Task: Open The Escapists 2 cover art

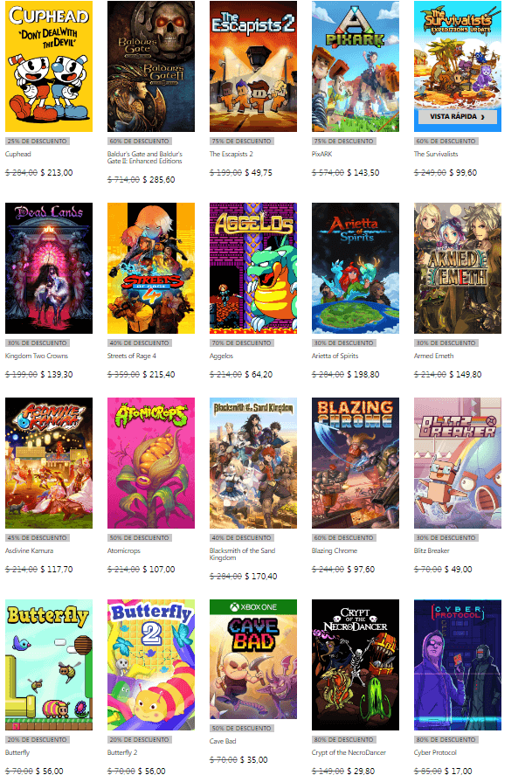Action: pyautogui.click(x=253, y=66)
